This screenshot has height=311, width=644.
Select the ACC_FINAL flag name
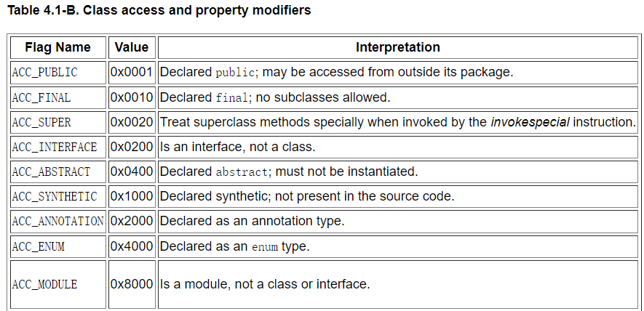coord(41,97)
